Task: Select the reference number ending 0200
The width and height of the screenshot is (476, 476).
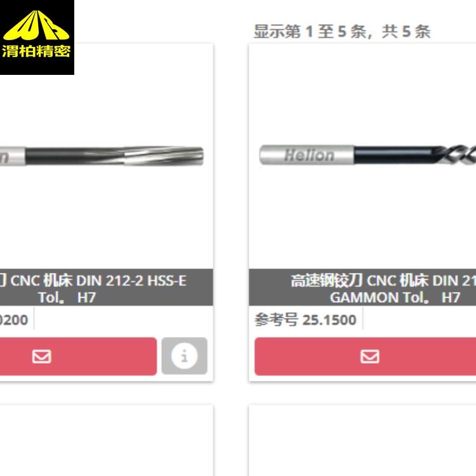Action: tap(14, 320)
